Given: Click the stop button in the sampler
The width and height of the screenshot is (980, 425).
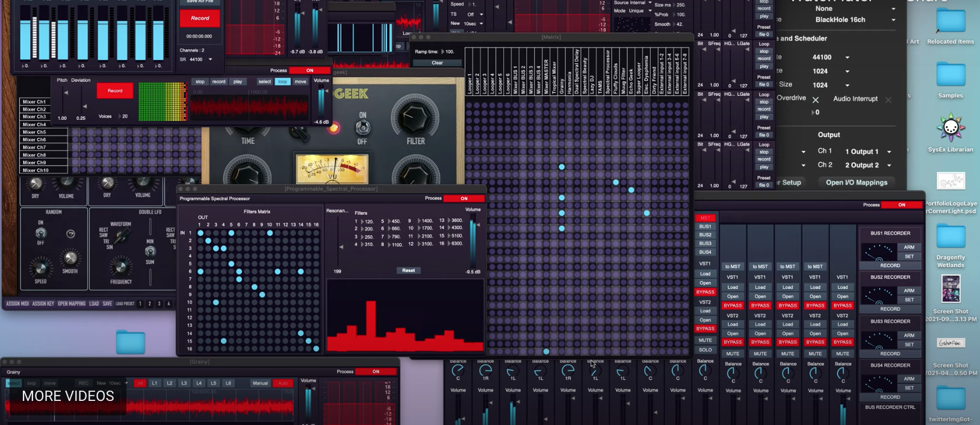Looking at the screenshot, I should [x=200, y=81].
